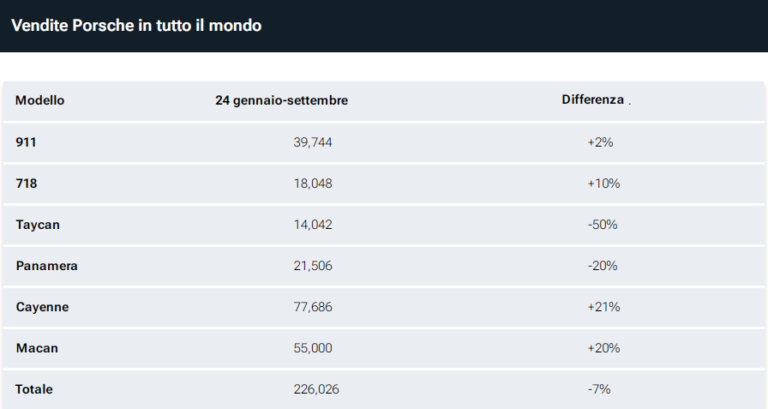The height and width of the screenshot is (409, 768).
Task: Click the -50% difference cell
Action: click(x=602, y=224)
